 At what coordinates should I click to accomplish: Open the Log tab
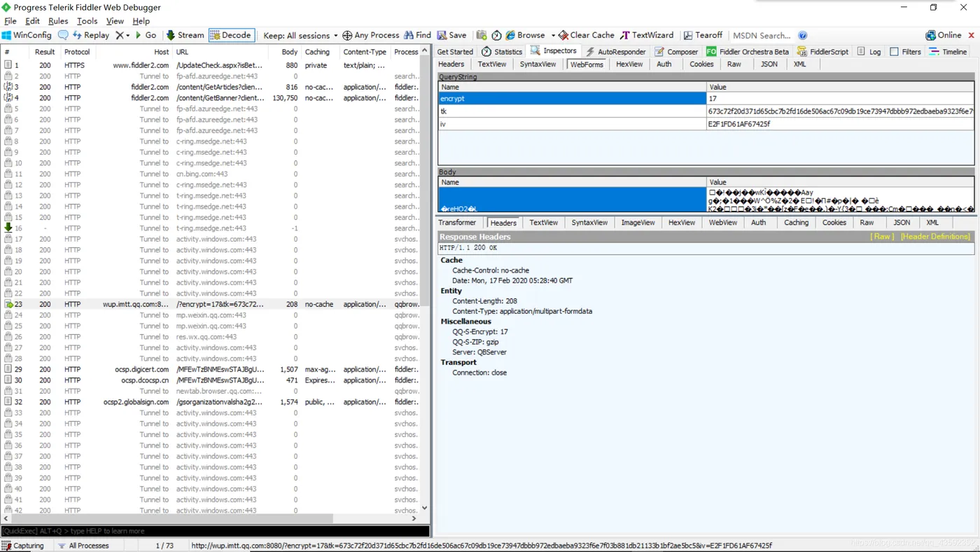coord(869,52)
